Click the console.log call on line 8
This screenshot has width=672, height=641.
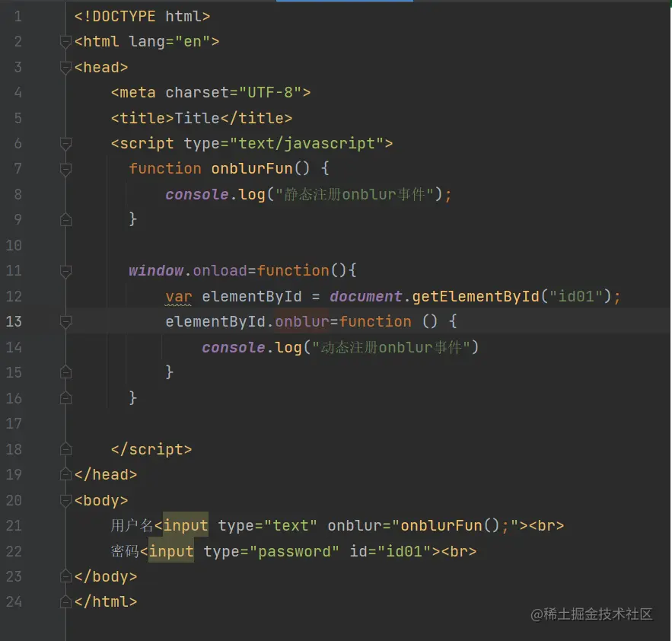308,194
